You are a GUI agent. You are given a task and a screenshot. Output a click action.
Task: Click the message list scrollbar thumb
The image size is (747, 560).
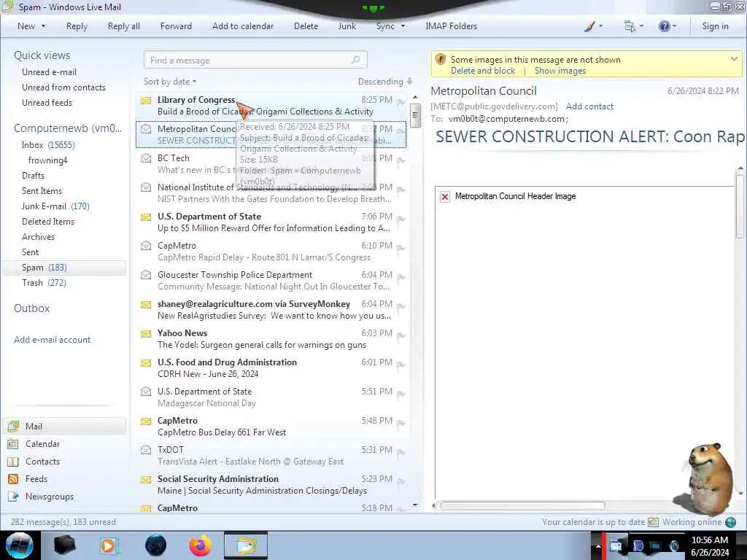coord(415,116)
